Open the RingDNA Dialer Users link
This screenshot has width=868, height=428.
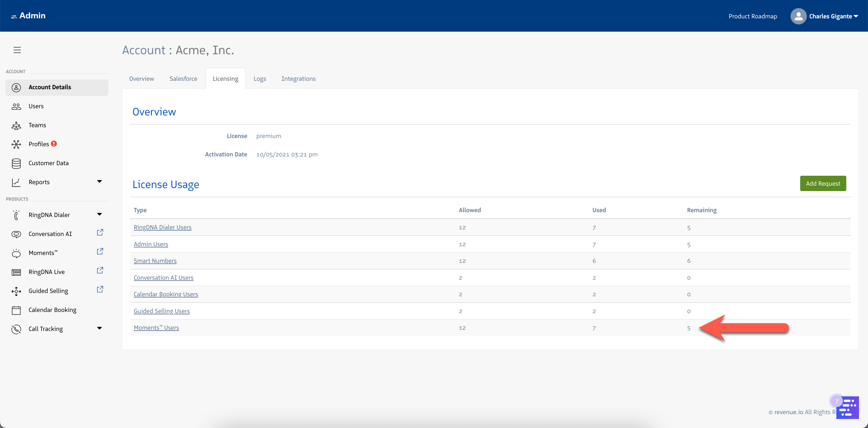(x=162, y=227)
